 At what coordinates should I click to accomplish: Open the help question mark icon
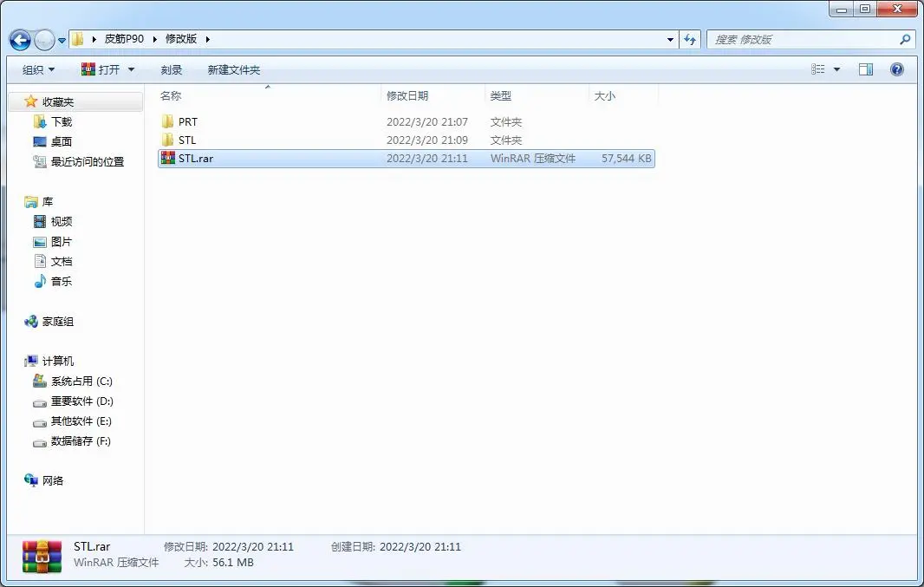click(897, 69)
